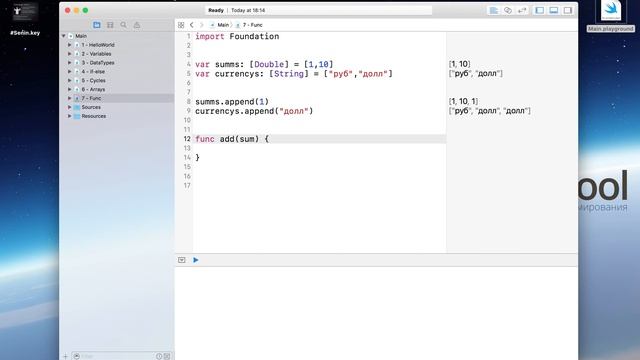Click the 'import Foundation' line
This screenshot has width=640, height=360.
pyautogui.click(x=237, y=36)
